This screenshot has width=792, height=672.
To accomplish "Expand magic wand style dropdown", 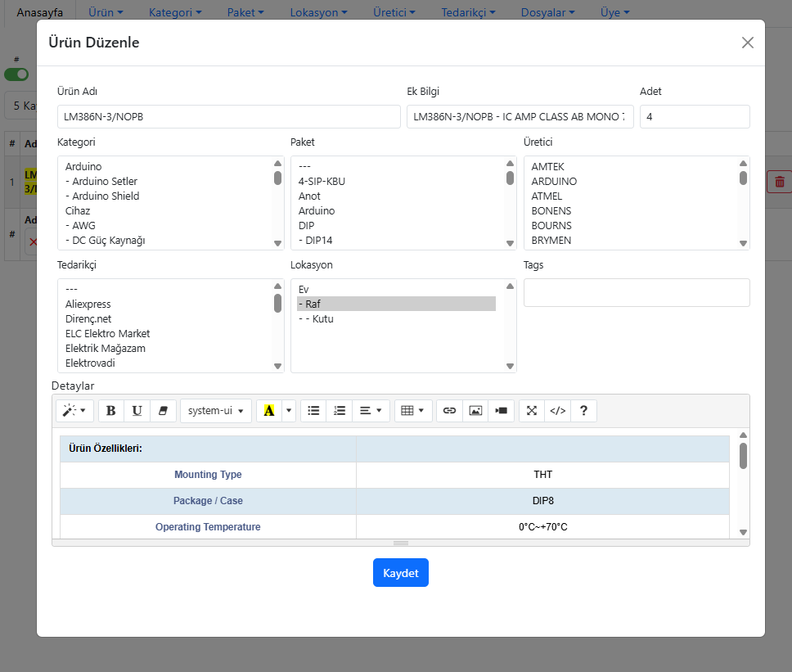I will (74, 411).
